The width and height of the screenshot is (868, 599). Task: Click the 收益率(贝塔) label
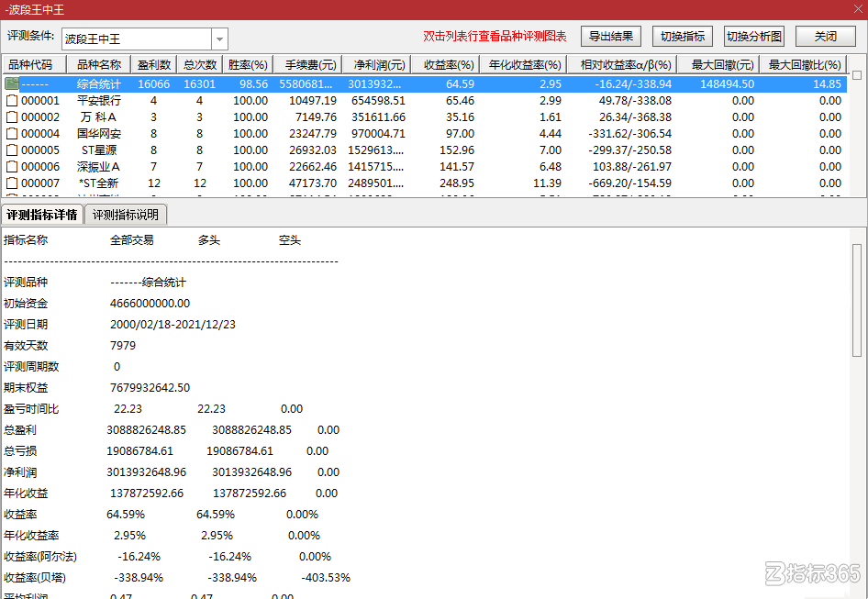point(35,578)
